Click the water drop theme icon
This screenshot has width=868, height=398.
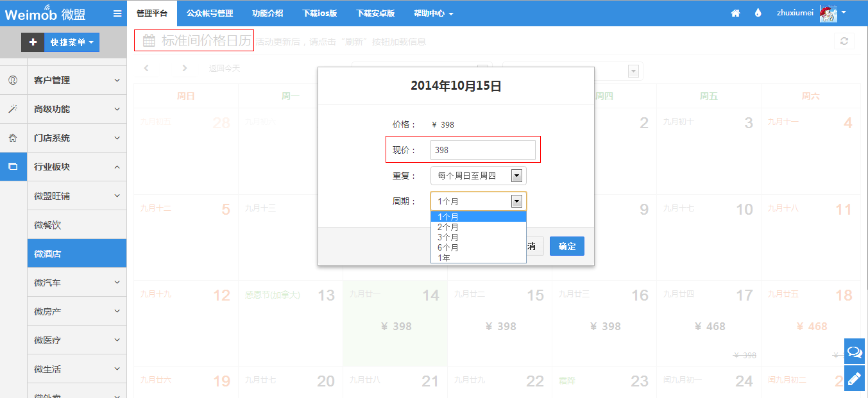tap(758, 13)
